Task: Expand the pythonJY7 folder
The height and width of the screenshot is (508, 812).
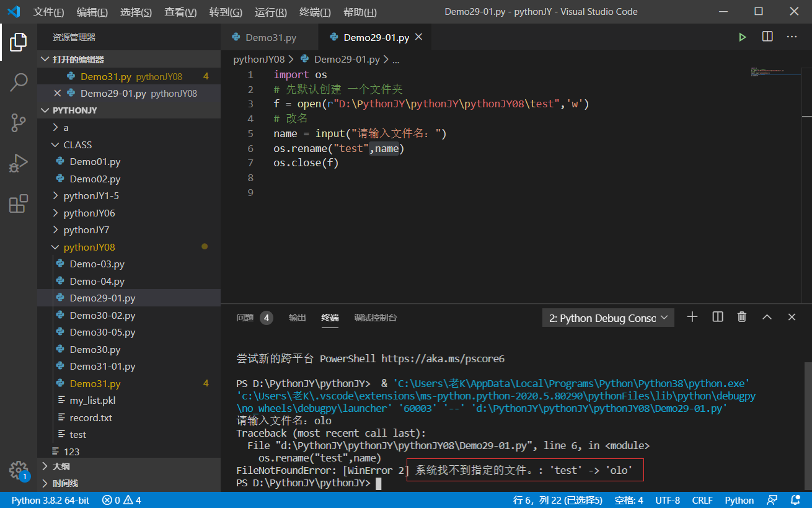Action: pos(129,229)
